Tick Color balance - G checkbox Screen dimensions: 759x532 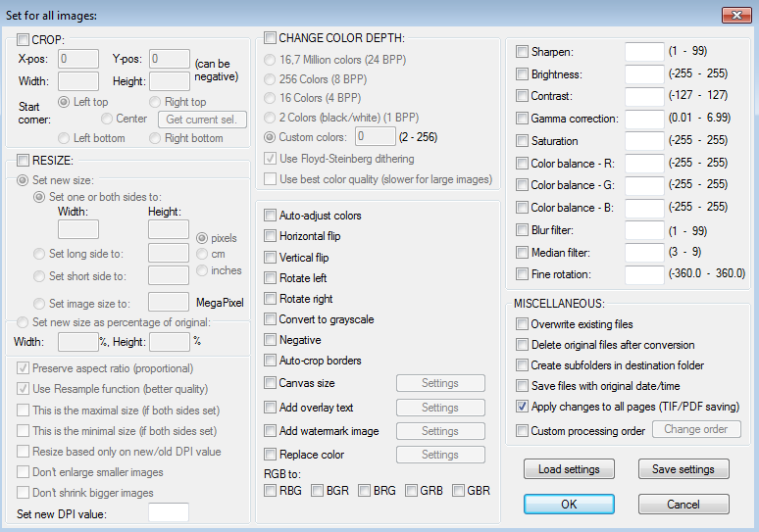click(522, 185)
